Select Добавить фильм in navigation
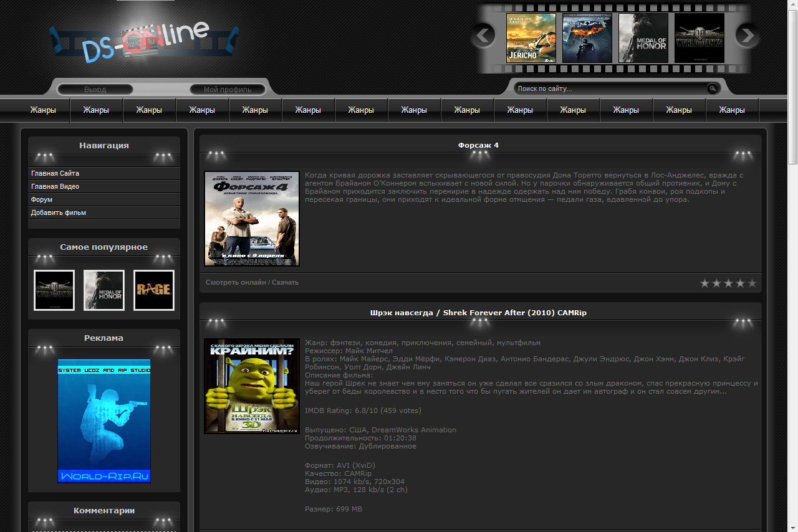 tap(59, 212)
